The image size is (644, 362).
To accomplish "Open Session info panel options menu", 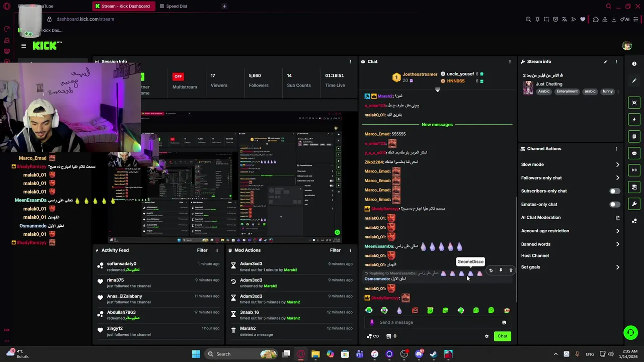I will 350,62.
